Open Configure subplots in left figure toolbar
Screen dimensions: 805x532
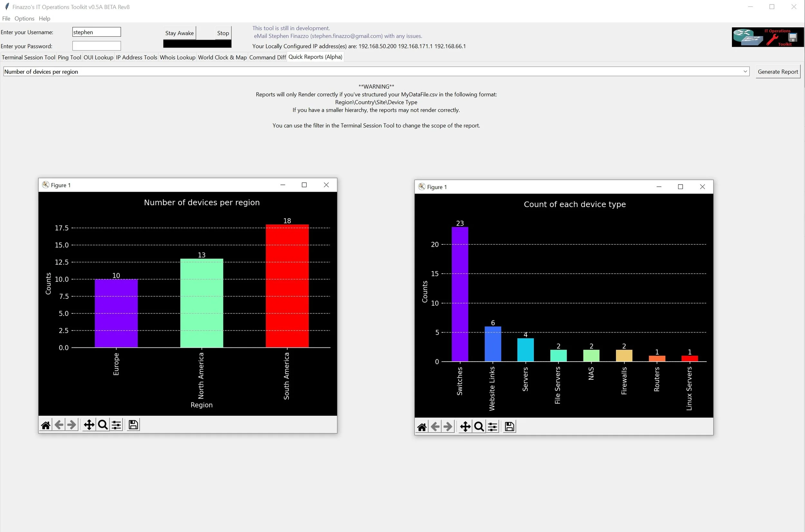[116, 425]
